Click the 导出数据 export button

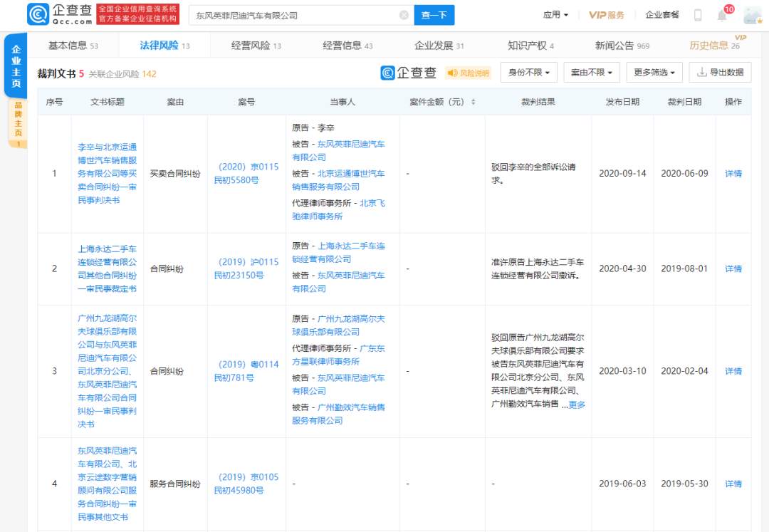[x=720, y=73]
